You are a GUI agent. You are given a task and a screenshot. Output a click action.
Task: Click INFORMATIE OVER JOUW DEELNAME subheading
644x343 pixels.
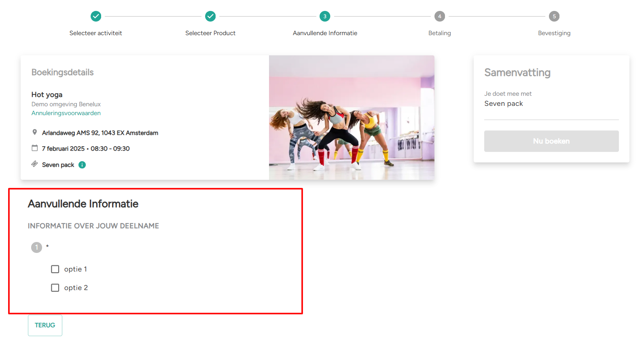[93, 226]
